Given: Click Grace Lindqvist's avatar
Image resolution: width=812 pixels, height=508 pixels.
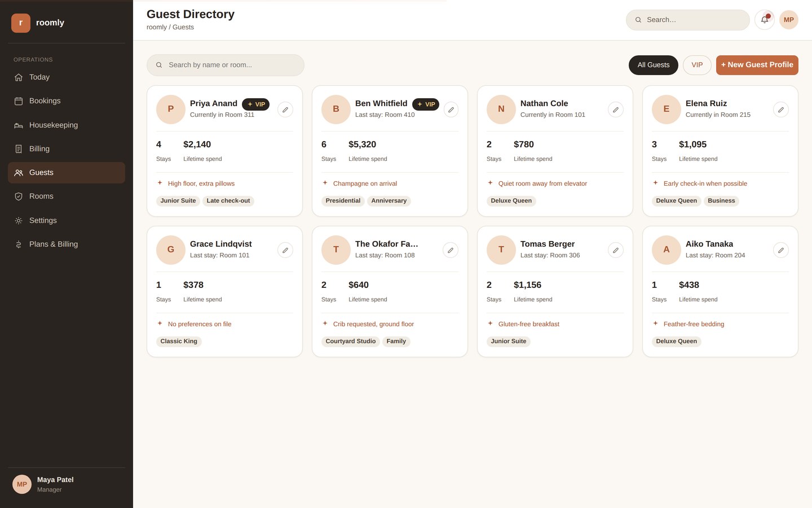Looking at the screenshot, I should point(171,250).
